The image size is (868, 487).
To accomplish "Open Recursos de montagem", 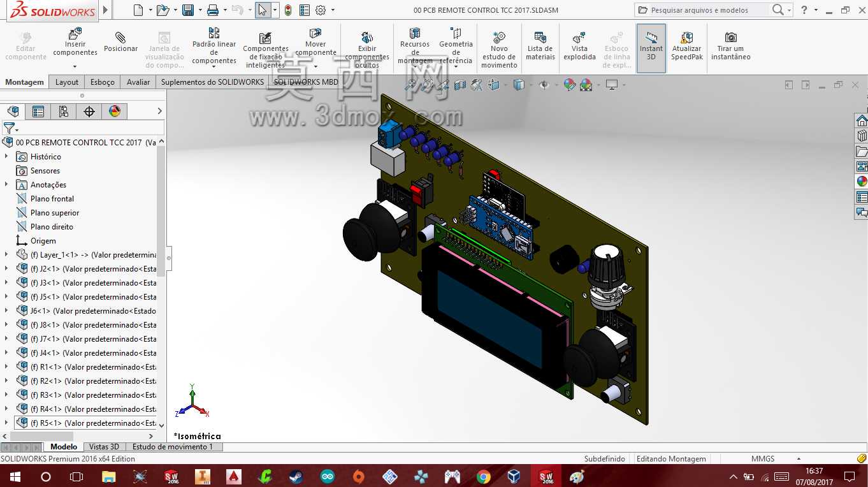I will (x=415, y=46).
